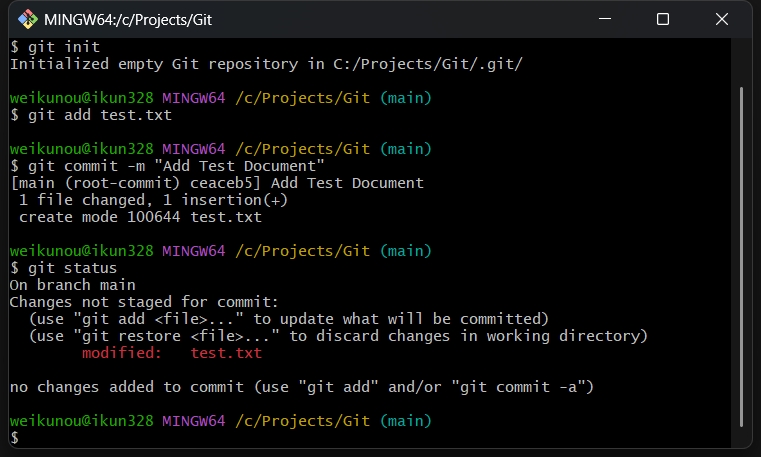Viewport: 761px width, 457px height.
Task: Click the git commit -m "Add Test Document" line
Action: pos(167,166)
